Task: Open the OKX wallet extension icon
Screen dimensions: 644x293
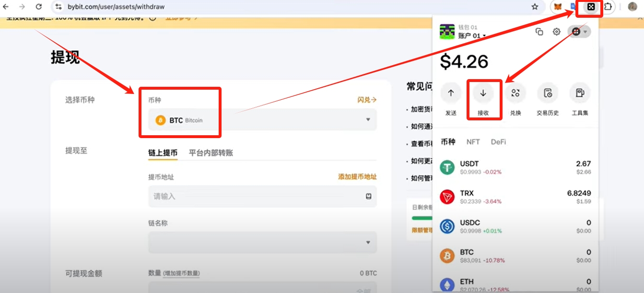Action: coord(591,7)
